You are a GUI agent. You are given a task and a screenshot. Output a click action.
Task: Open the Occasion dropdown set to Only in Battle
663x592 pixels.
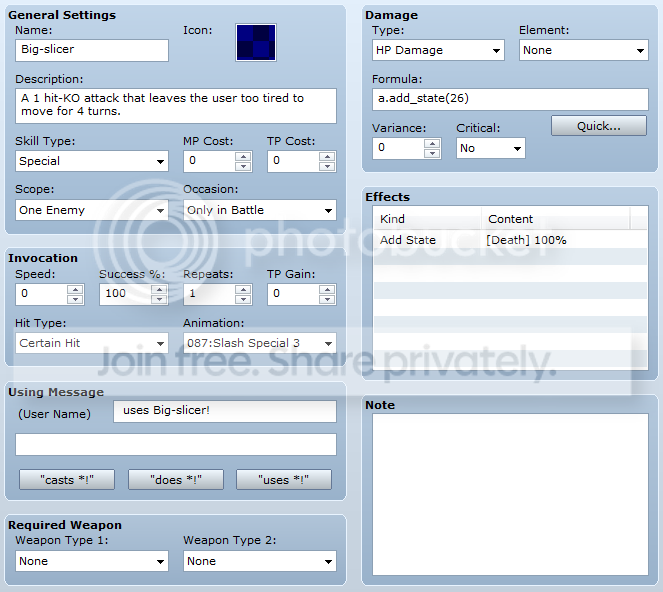[x=260, y=210]
